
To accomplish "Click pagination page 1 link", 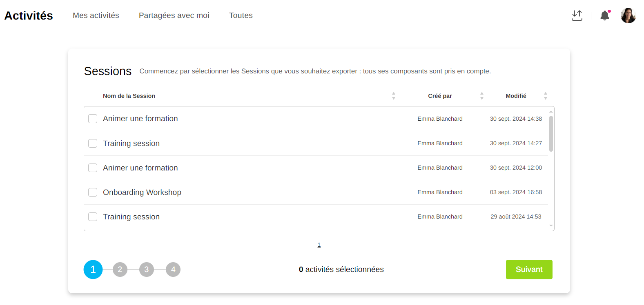I will tap(319, 245).
